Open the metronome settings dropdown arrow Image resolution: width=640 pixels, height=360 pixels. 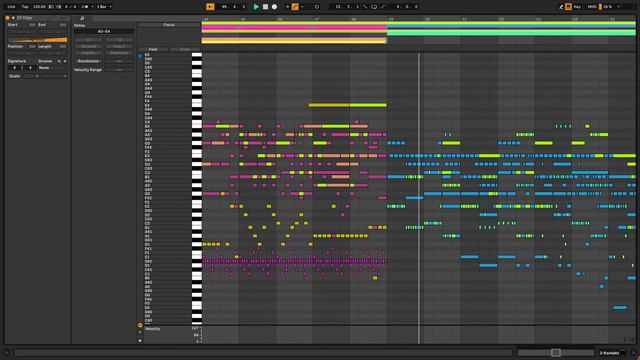pyautogui.click(x=92, y=7)
